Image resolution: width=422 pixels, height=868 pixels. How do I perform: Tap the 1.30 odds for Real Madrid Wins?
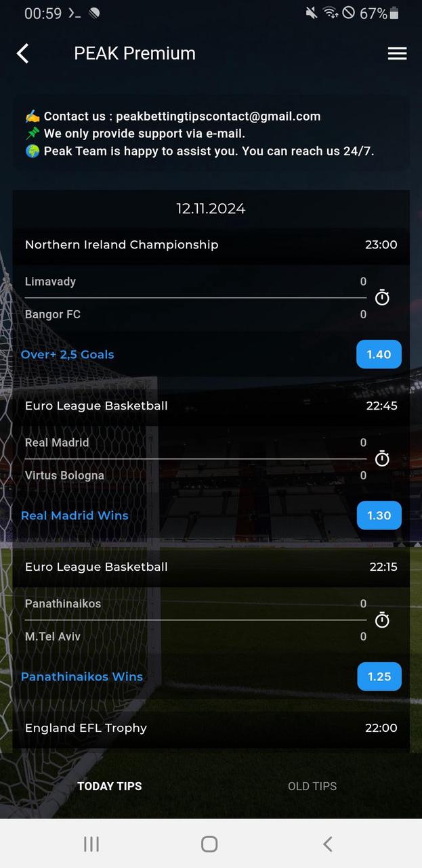click(379, 515)
